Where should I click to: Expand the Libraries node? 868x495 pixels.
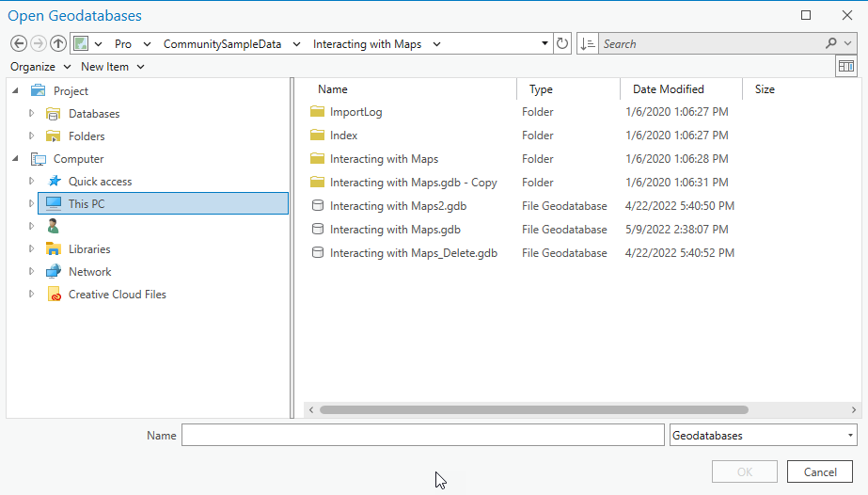point(32,248)
